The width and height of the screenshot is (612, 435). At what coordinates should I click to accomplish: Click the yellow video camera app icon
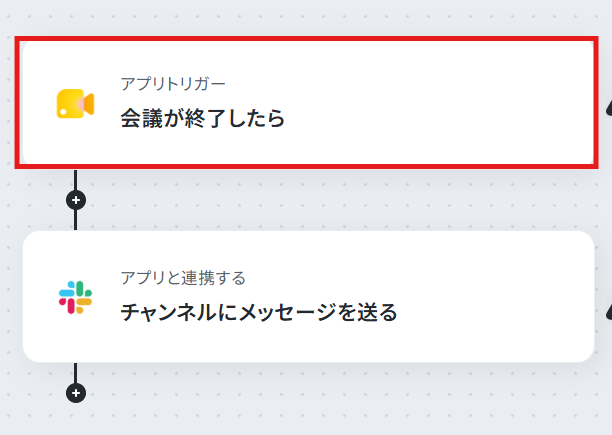click(x=75, y=103)
